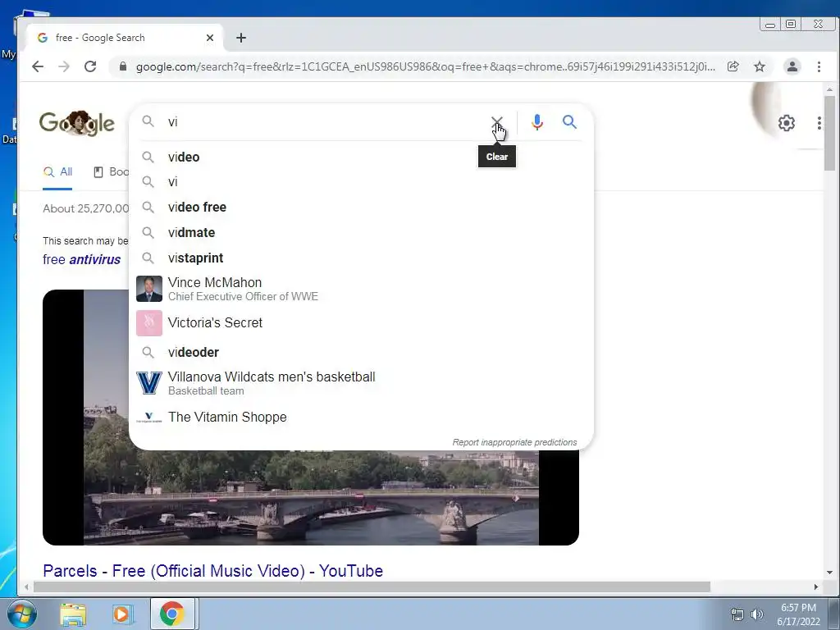
Task: Open File Explorer from taskbar
Action: [x=73, y=614]
